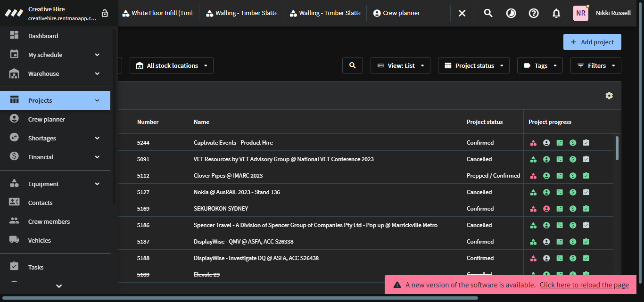Click the reload the page link
Image resolution: width=644 pixels, height=302 pixels.
pos(584,285)
